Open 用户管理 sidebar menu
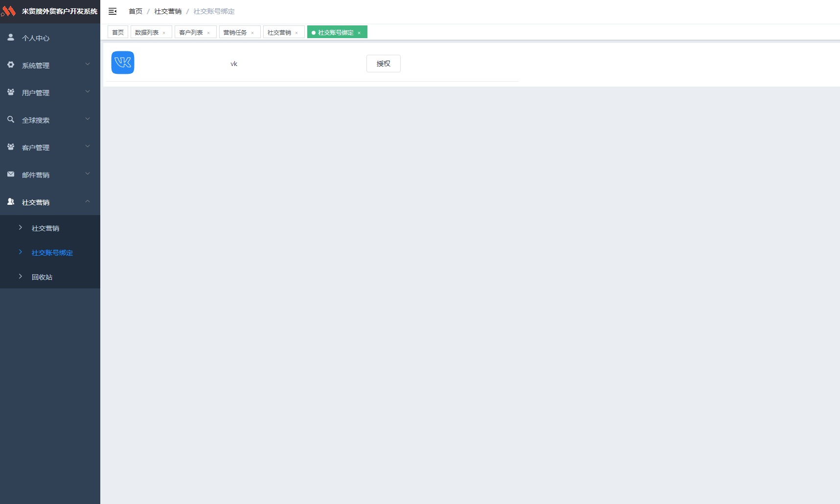Screen dimensions: 840x504 pyautogui.click(x=50, y=92)
